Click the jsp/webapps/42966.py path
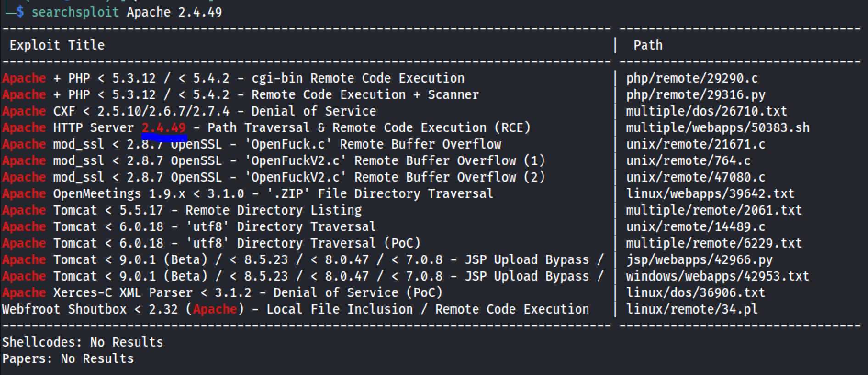 point(699,259)
